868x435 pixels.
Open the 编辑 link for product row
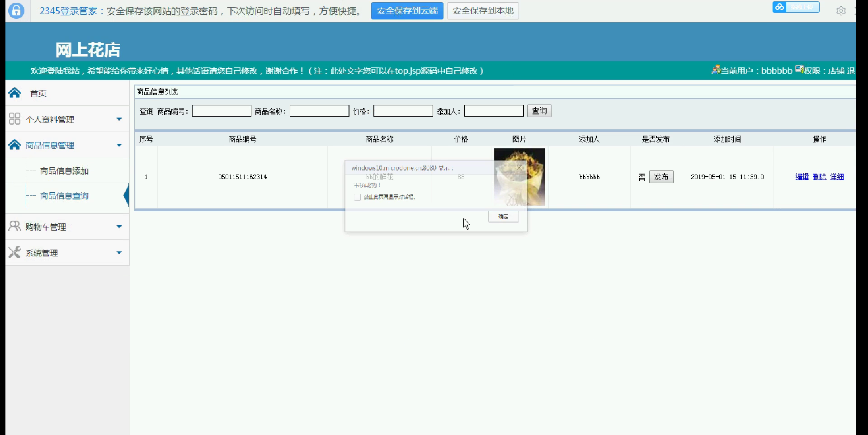(802, 177)
